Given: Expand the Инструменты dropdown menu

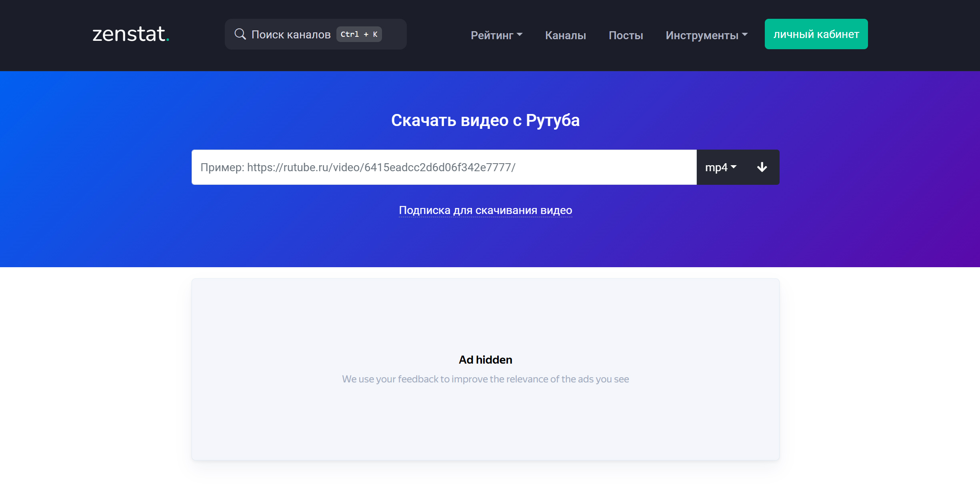Looking at the screenshot, I should [706, 35].
